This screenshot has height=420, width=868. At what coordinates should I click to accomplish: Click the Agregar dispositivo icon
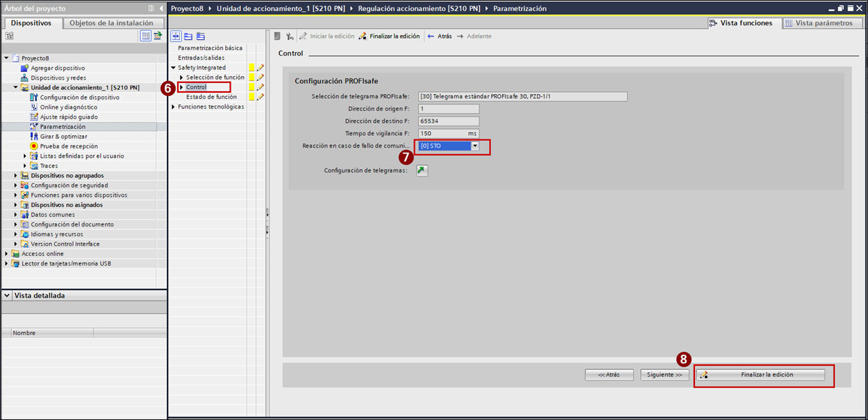coord(25,68)
